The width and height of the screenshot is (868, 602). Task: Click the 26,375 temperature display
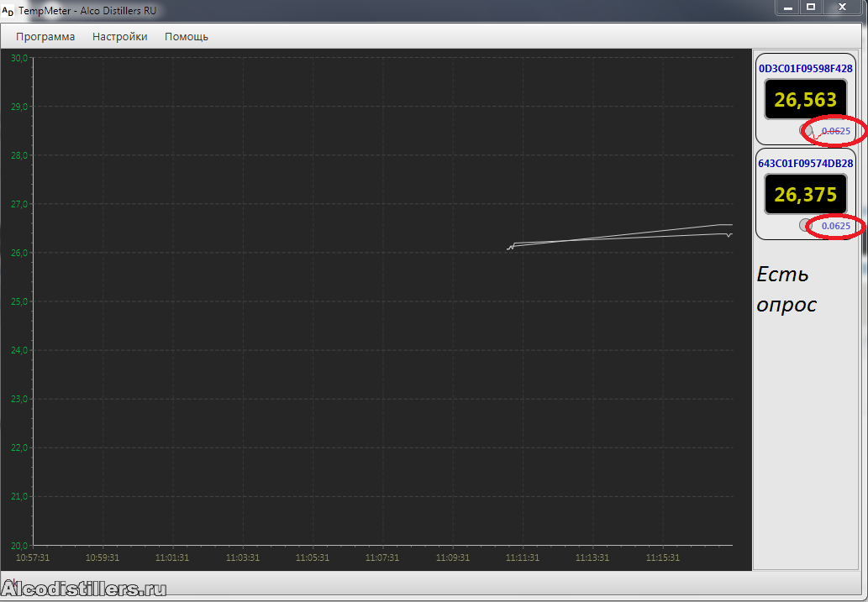pyautogui.click(x=805, y=196)
